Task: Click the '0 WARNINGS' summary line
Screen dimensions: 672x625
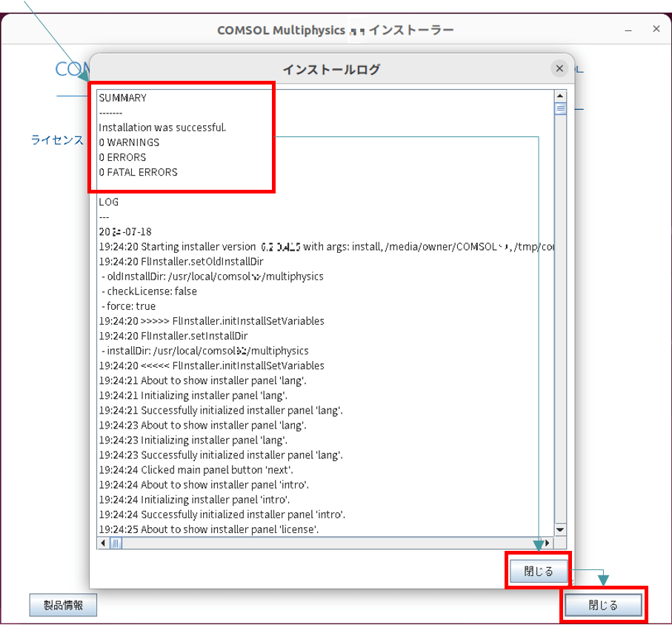Action: (x=129, y=142)
